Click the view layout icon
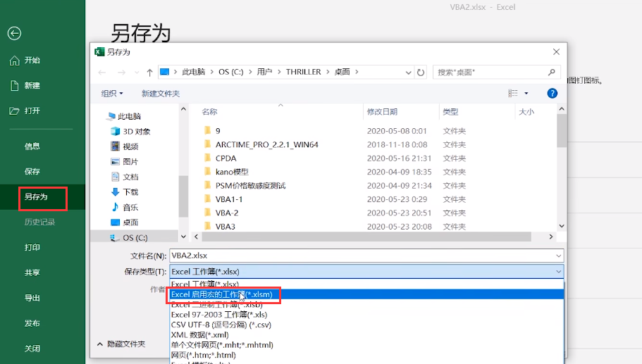This screenshot has height=364, width=642. tap(513, 93)
